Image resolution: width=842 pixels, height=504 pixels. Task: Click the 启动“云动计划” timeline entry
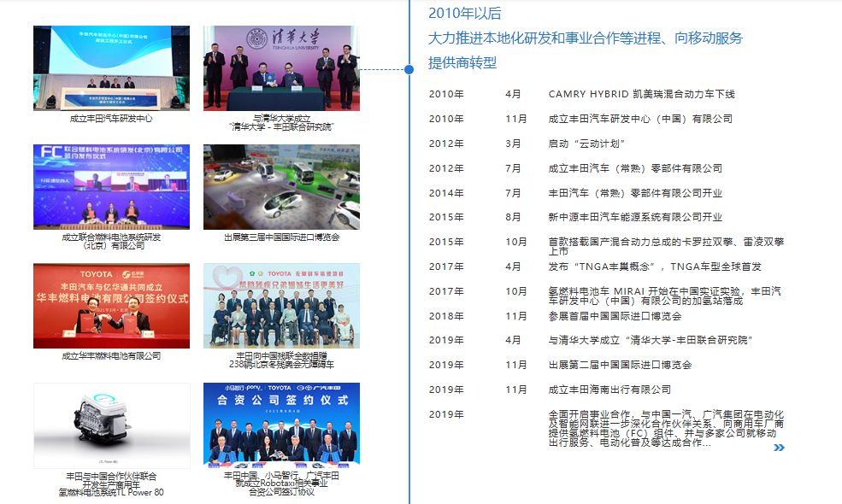point(587,144)
